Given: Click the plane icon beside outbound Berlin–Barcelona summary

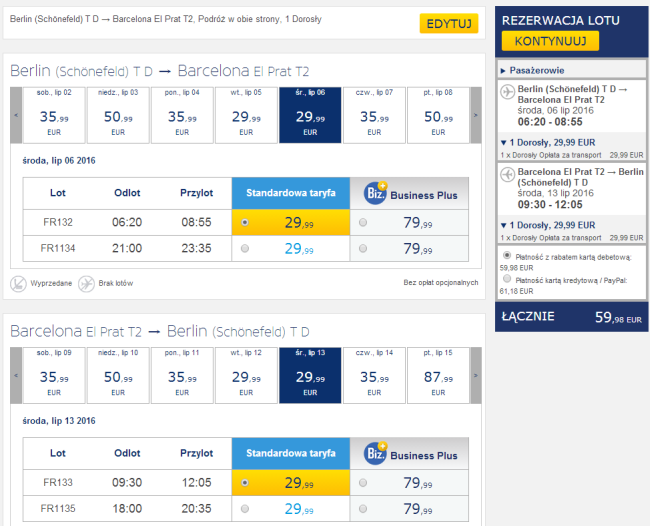Looking at the screenshot, I should tap(507, 92).
